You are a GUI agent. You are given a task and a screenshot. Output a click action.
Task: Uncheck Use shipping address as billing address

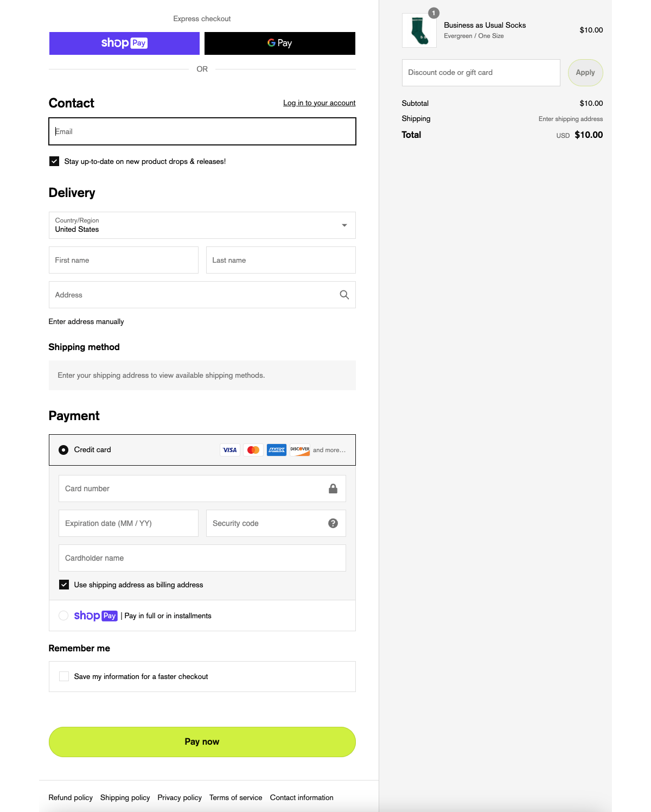[x=64, y=584]
